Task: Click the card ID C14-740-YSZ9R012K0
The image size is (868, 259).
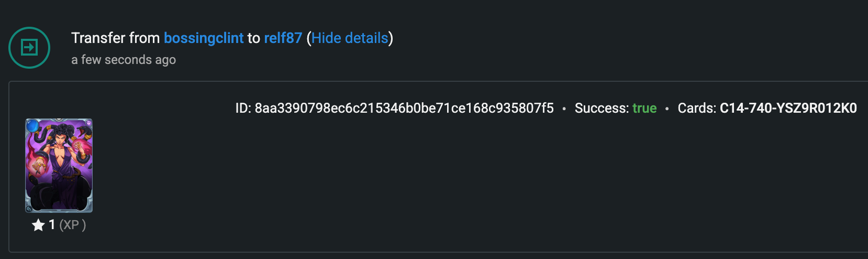Action: 788,109
